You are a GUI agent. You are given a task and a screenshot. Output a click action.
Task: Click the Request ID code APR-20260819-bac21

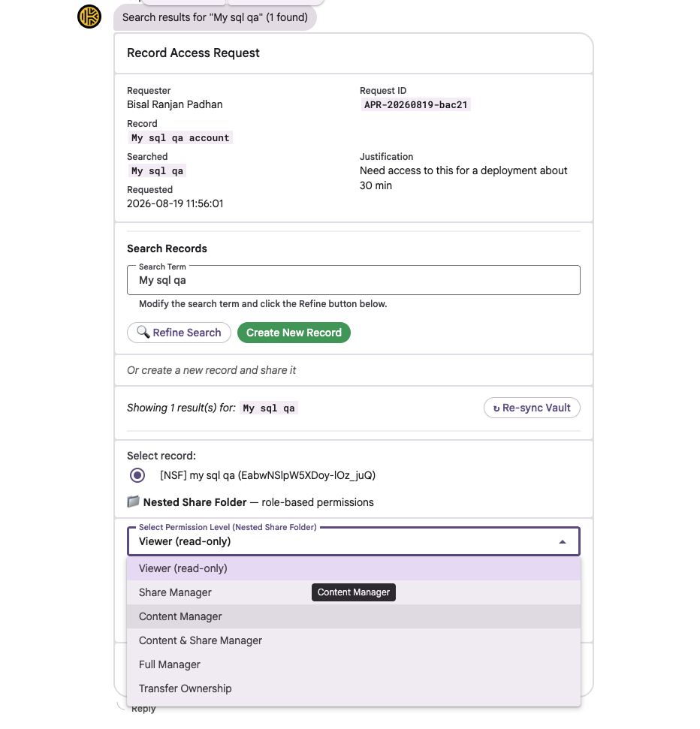pyautogui.click(x=415, y=104)
